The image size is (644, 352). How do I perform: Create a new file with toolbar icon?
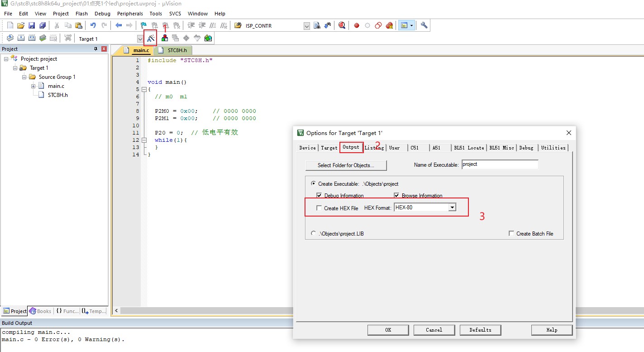point(10,25)
